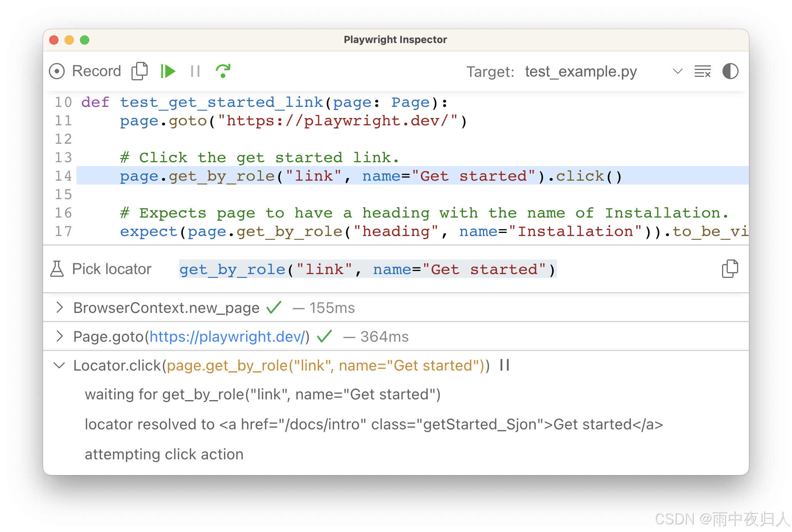This screenshot has height=532, width=792.
Task: Start recording with the Record button
Action: 85,71
